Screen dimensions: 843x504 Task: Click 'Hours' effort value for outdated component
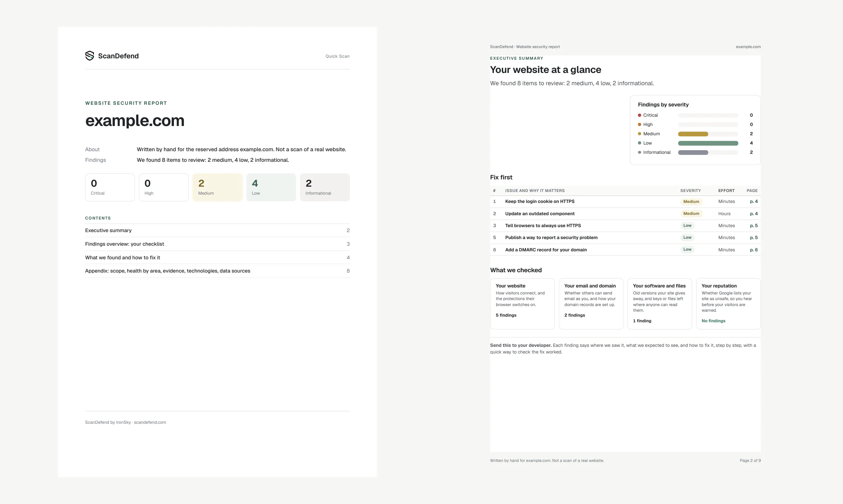[x=725, y=214]
